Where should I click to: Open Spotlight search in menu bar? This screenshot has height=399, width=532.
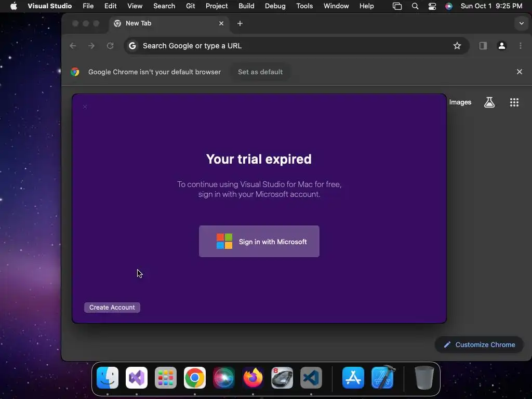click(x=415, y=6)
